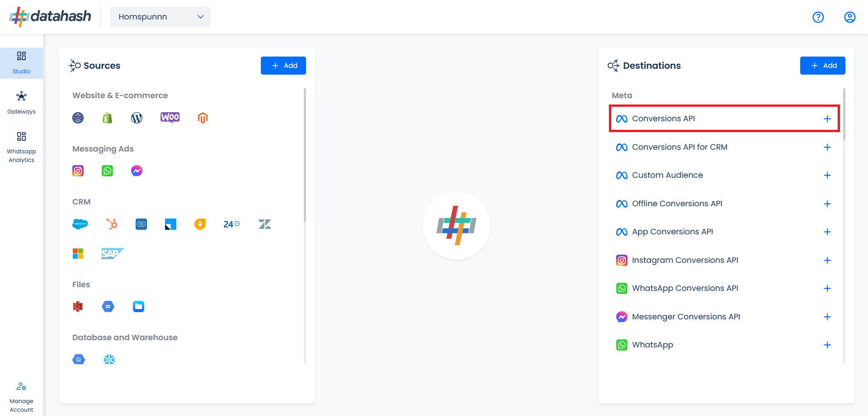
Task: Open the help question mark icon
Action: (x=818, y=17)
